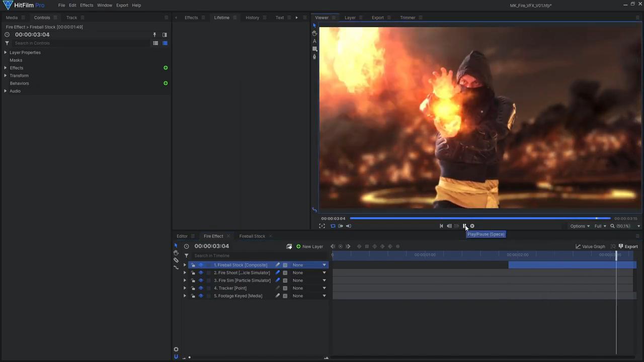Image resolution: width=644 pixels, height=362 pixels.
Task: Expand Layer Properties in Controls
Action: point(6,52)
